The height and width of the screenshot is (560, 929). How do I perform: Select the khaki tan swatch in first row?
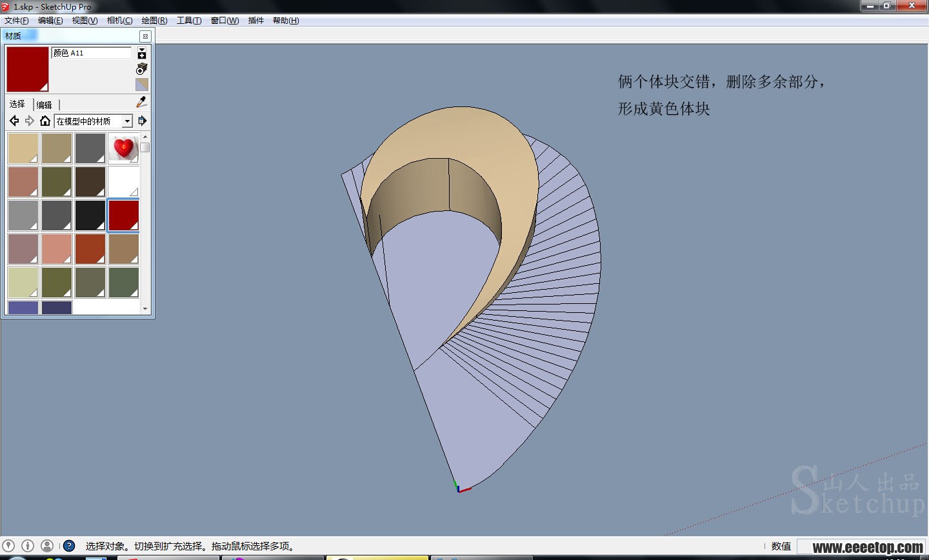(57, 148)
